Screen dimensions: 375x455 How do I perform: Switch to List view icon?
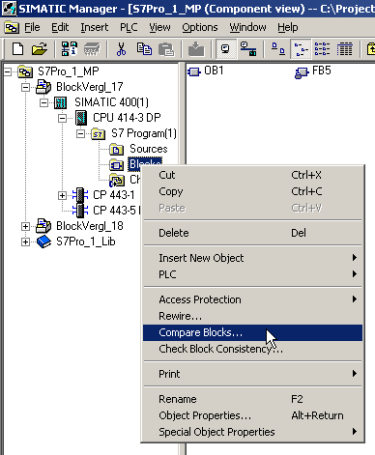point(322,49)
